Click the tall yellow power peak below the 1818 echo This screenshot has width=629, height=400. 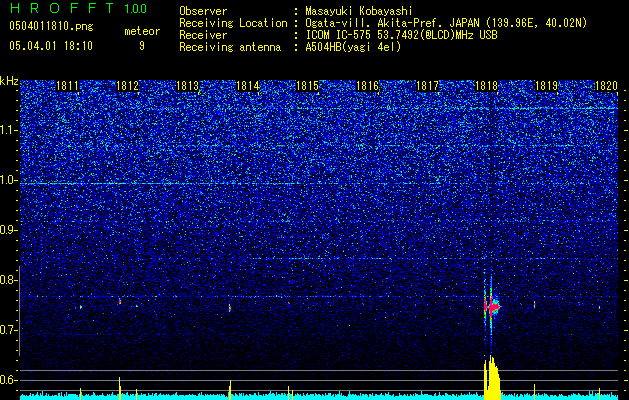click(x=492, y=377)
